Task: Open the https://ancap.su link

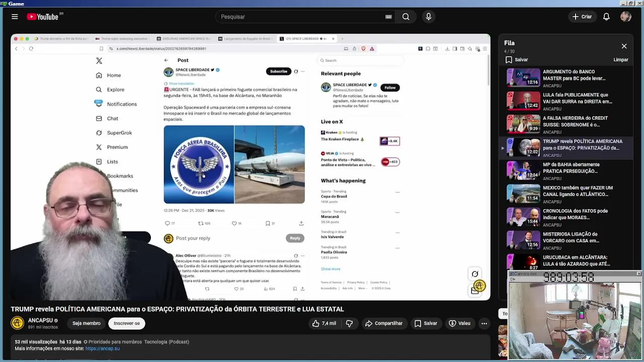Action: pos(102,348)
